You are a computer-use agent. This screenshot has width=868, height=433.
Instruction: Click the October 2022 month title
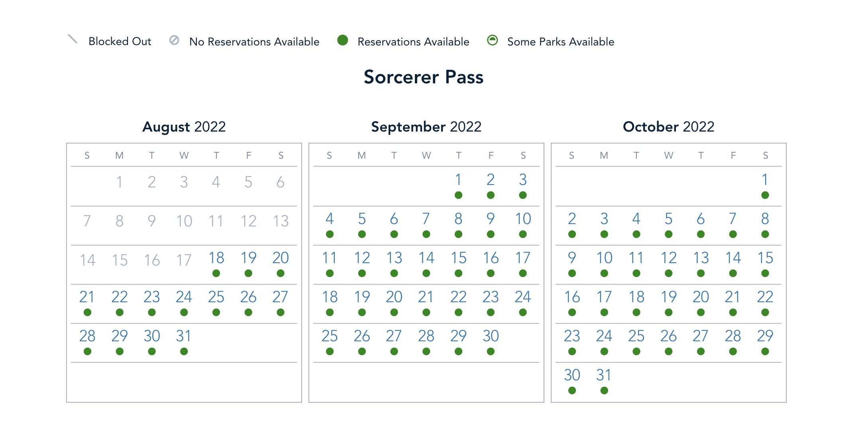pyautogui.click(x=668, y=127)
